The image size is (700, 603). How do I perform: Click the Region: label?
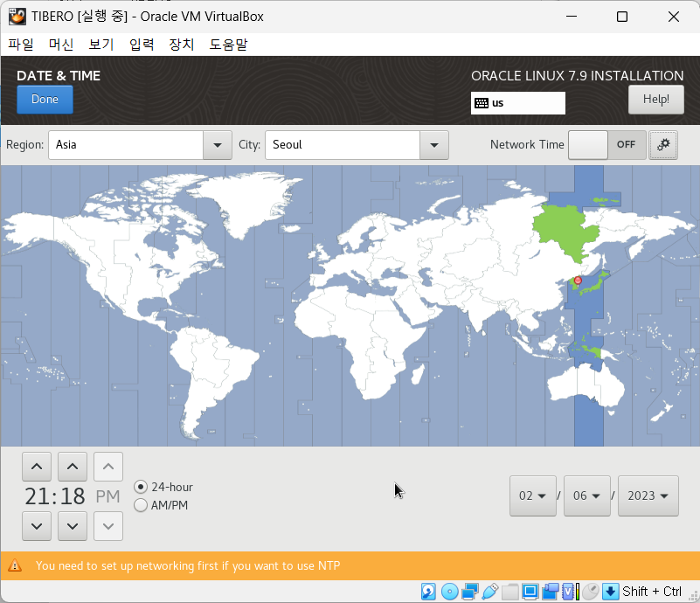(25, 144)
